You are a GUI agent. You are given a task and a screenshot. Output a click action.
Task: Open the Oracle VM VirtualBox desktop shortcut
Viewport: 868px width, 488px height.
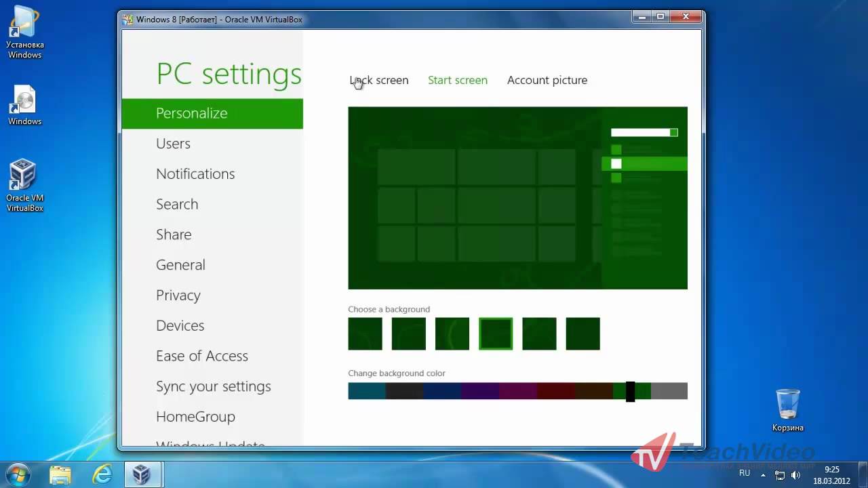[24, 185]
